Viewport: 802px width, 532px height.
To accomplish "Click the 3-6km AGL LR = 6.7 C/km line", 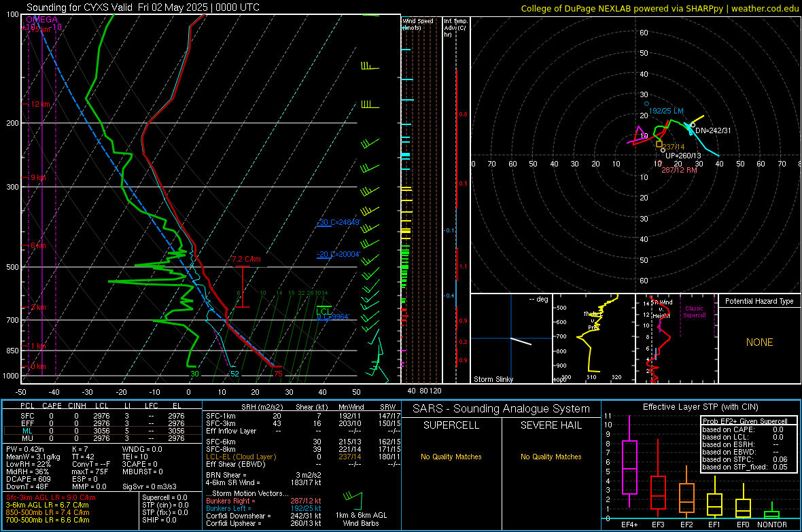I will click(47, 505).
